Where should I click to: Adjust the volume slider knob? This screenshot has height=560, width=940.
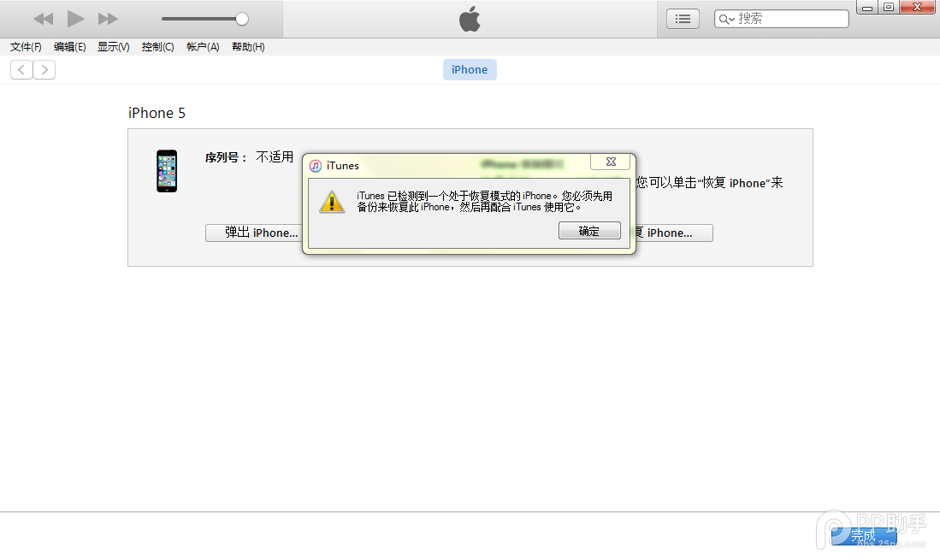tap(241, 19)
